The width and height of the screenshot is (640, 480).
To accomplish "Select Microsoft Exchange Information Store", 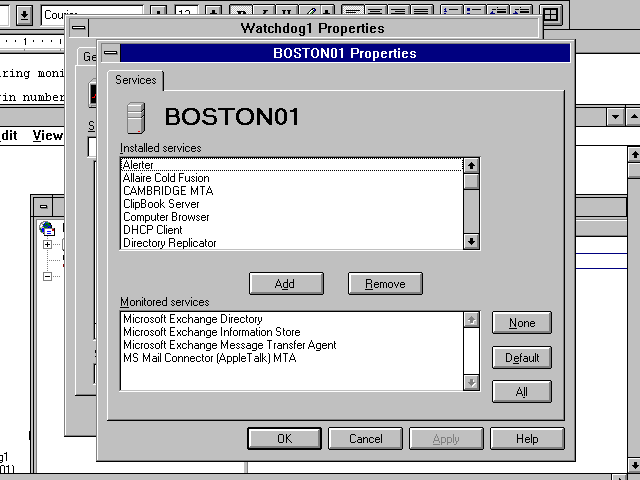I will tap(292, 332).
